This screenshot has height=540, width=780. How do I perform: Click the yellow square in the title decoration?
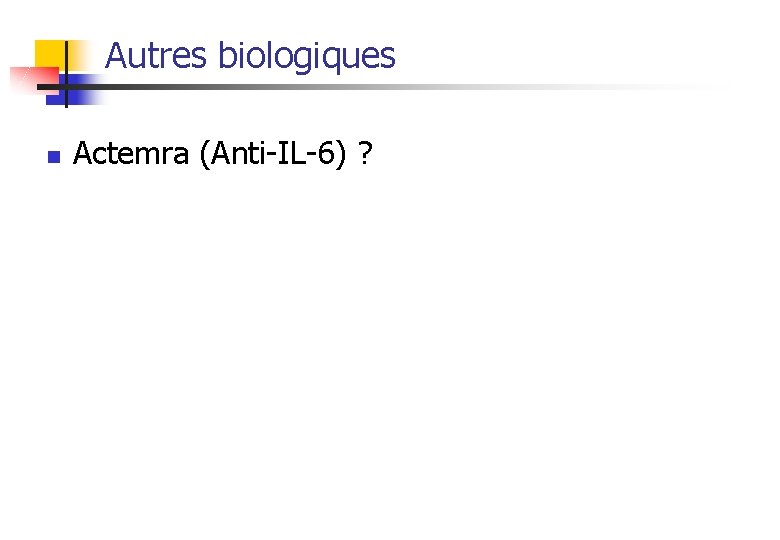50,54
